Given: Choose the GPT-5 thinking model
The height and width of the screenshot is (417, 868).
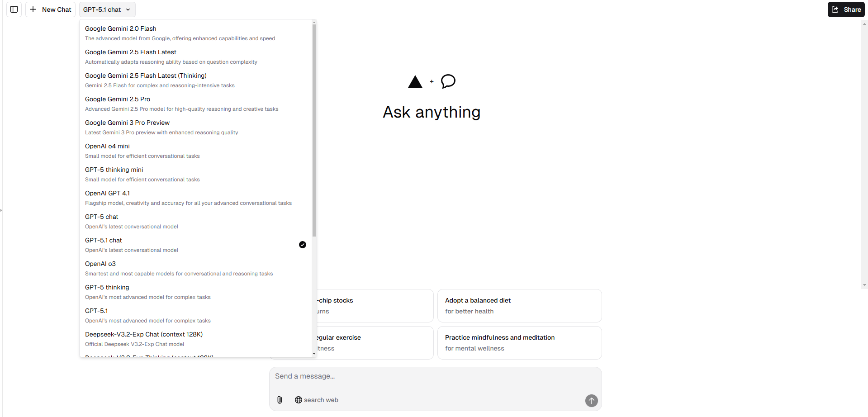Looking at the screenshot, I should pyautogui.click(x=195, y=292).
